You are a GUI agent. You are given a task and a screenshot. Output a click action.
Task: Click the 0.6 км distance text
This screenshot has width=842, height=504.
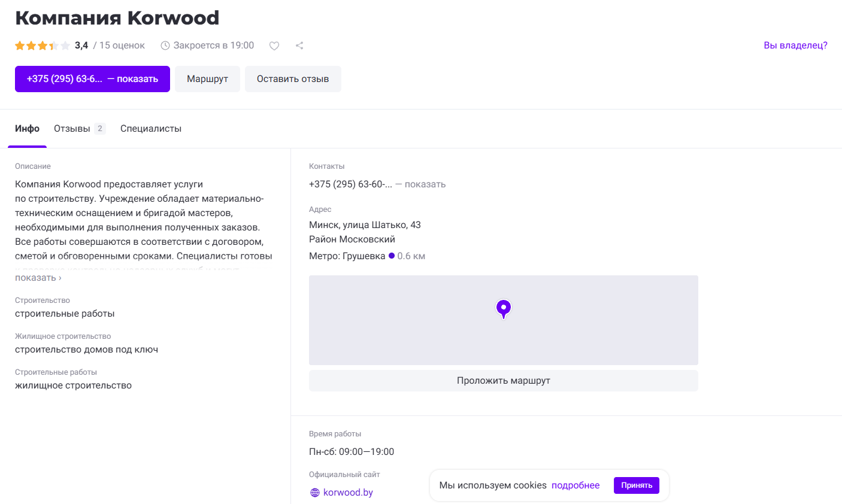tap(411, 256)
